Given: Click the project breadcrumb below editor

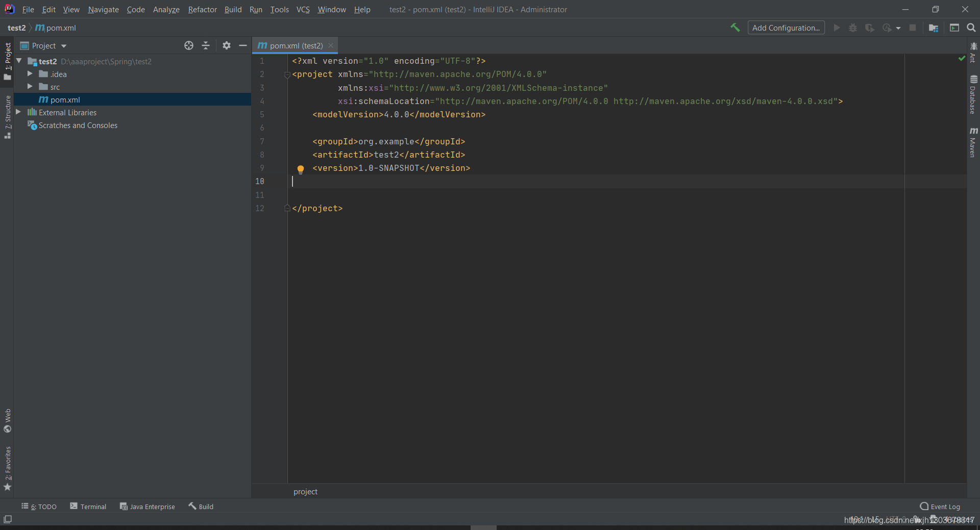Looking at the screenshot, I should point(305,491).
